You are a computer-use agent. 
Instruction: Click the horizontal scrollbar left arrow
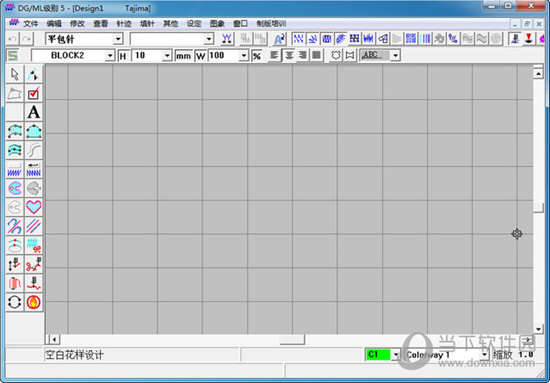click(54, 339)
